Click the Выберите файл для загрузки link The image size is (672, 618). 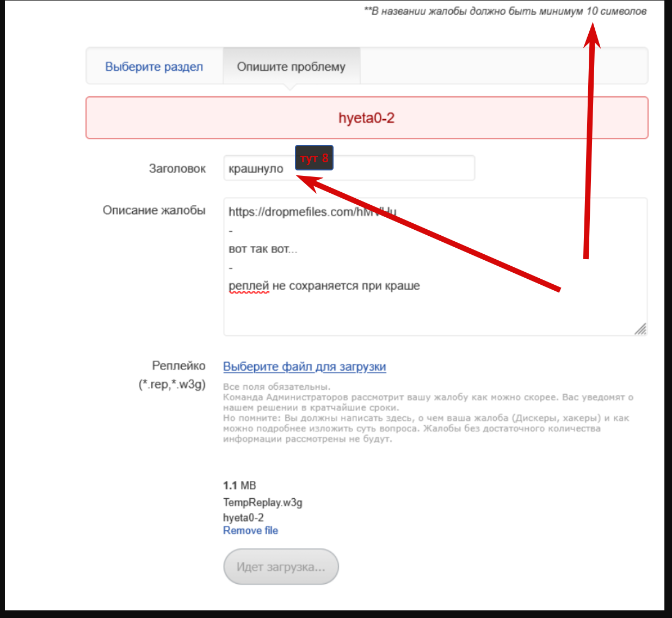[x=305, y=366]
